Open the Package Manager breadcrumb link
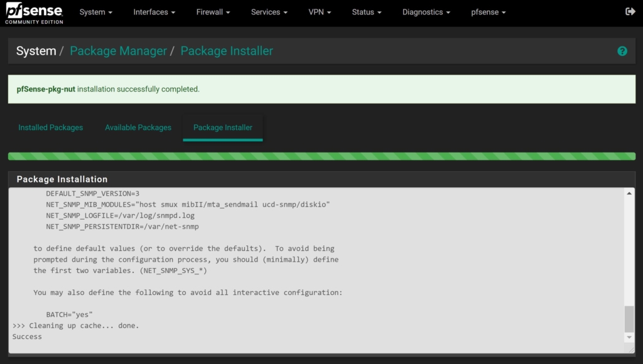 118,51
